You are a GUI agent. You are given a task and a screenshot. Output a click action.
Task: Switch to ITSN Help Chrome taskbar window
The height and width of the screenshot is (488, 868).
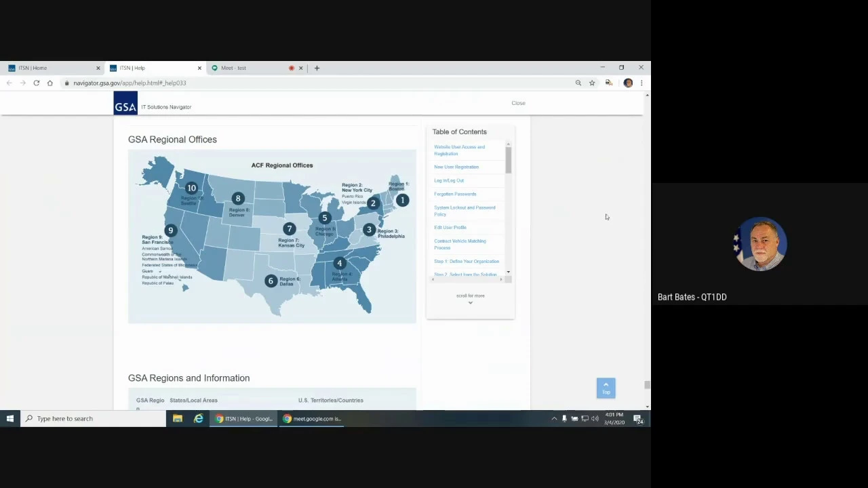(244, 419)
